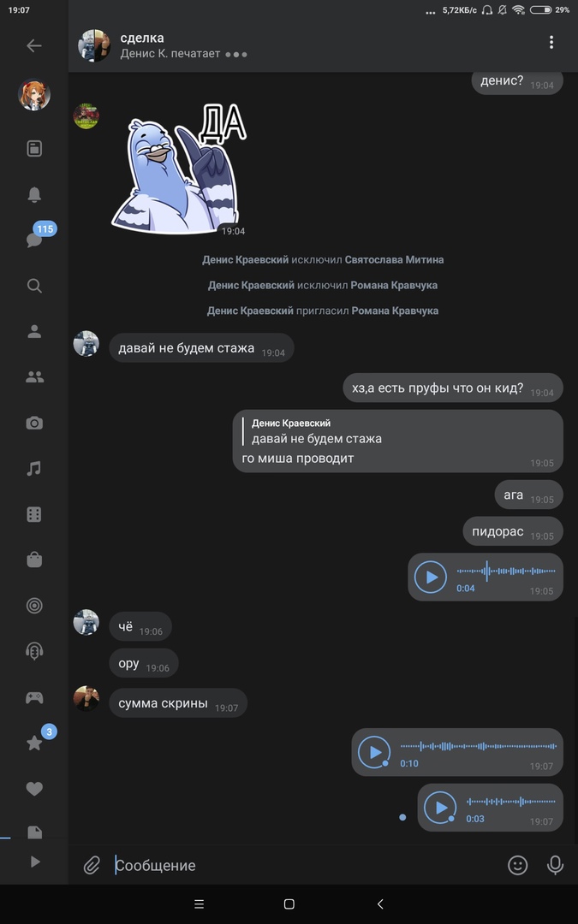Tap the microphone to record voice

(555, 865)
